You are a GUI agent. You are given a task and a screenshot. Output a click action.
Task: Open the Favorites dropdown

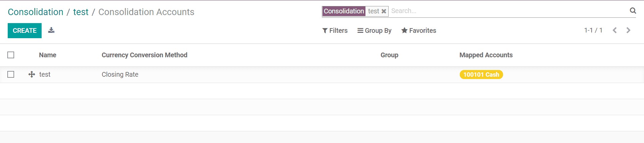coord(418,30)
